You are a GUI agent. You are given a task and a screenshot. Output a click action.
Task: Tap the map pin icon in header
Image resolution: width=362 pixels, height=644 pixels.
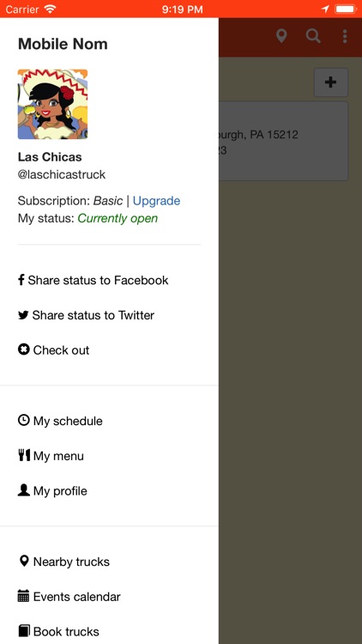281,36
